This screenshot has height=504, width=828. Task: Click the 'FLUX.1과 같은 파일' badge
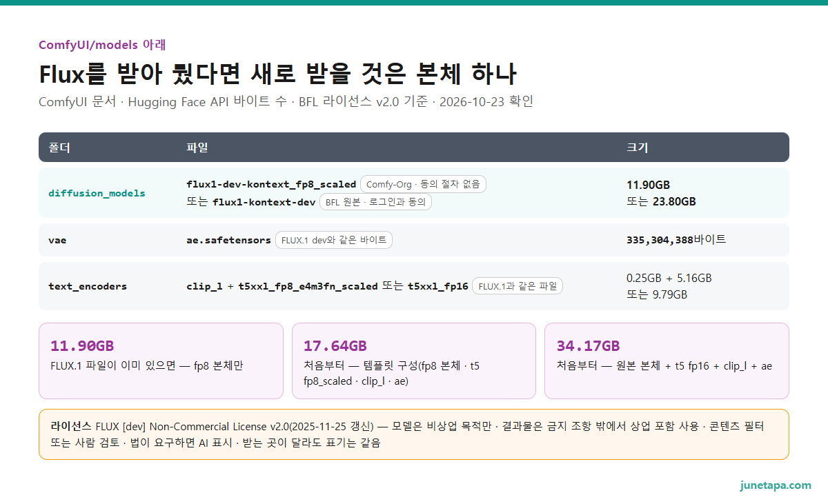517,285
